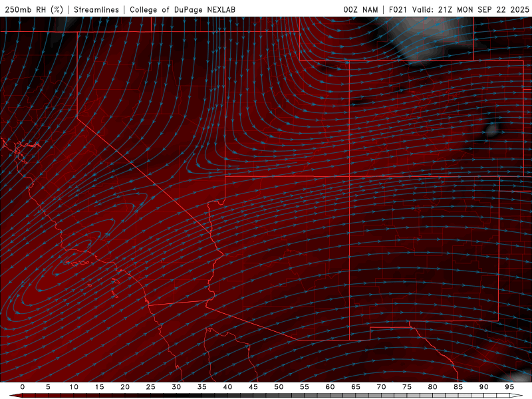Viewport: 532px width, 399px height.
Task: Click the colorbar tick label "85"
Action: (458, 387)
